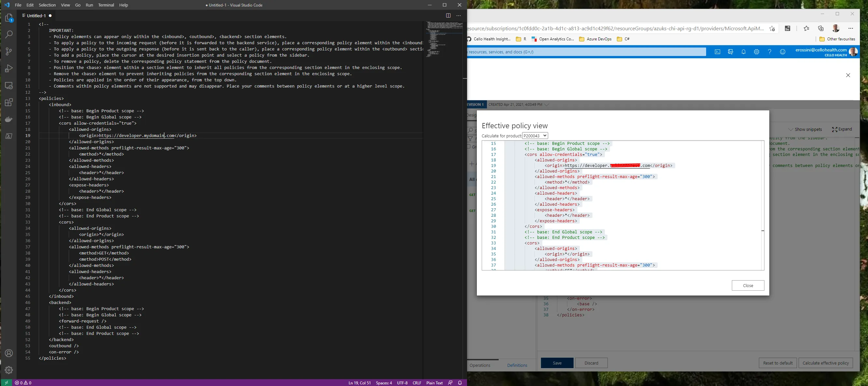Open the Search view icon
The width and height of the screenshot is (868, 386).
point(9,34)
